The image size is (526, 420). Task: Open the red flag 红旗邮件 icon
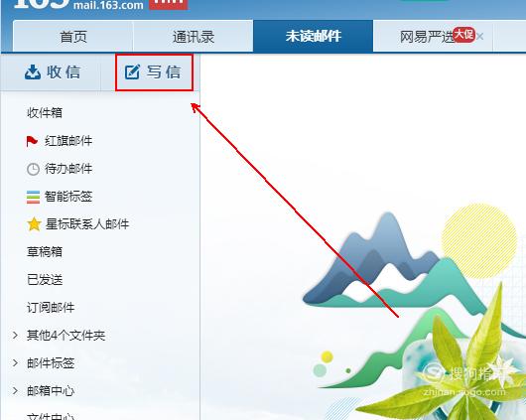(32, 141)
